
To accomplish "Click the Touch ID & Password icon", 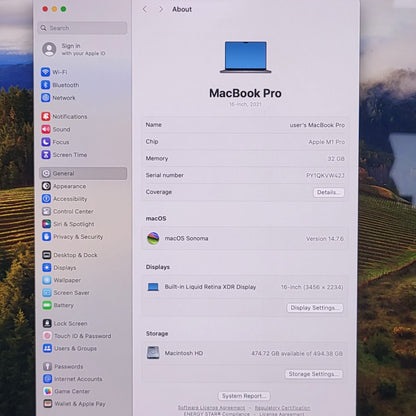I will click(47, 336).
